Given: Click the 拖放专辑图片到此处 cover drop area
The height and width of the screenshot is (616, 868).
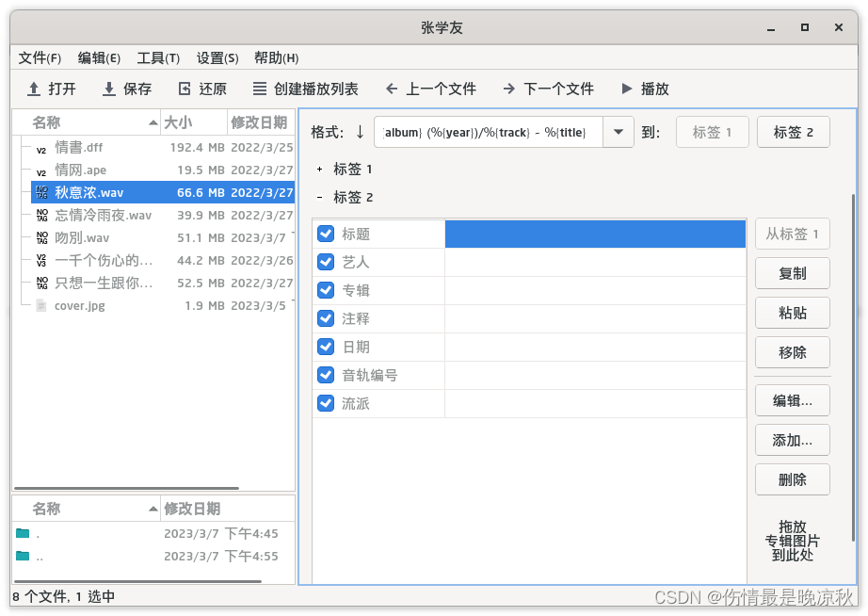Looking at the screenshot, I should click(792, 541).
